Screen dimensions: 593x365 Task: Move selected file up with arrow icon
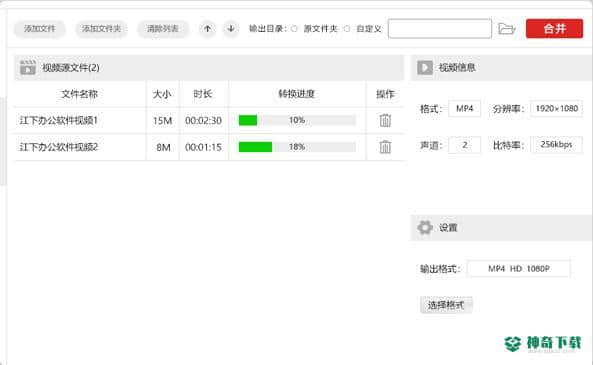[x=207, y=29]
